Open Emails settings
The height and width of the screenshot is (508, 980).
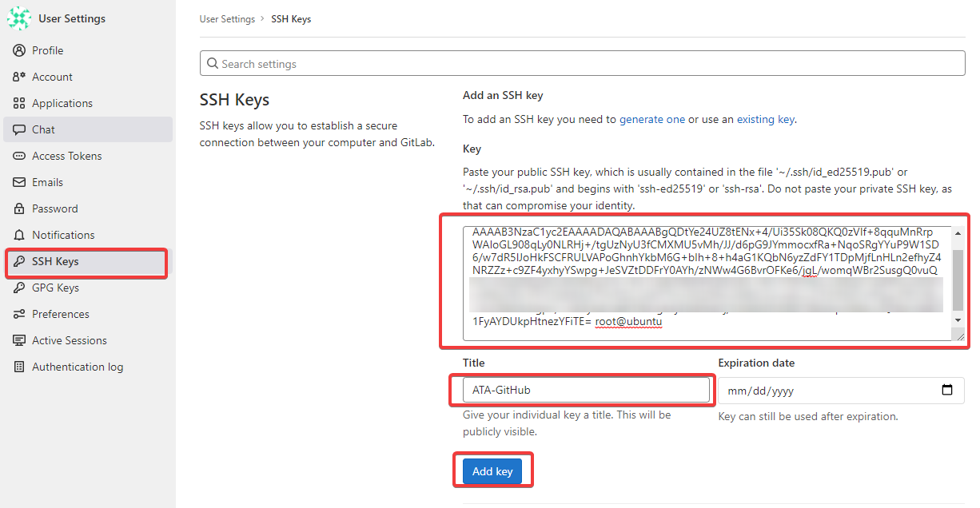click(88, 182)
